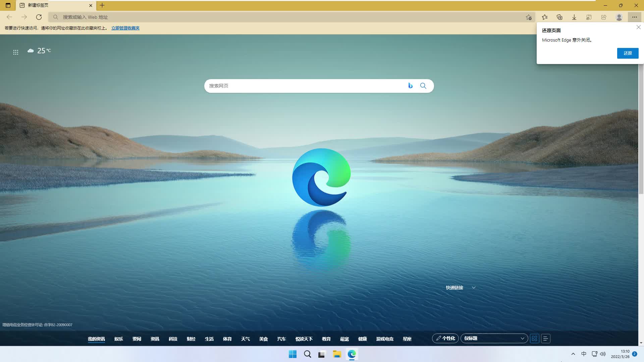Select the 生活 feed tab
Screen dimensions: 644x362
pyautogui.click(x=209, y=339)
